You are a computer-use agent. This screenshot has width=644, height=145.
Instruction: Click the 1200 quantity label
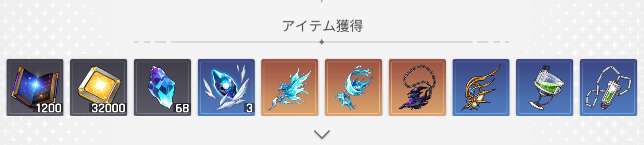click(x=48, y=108)
